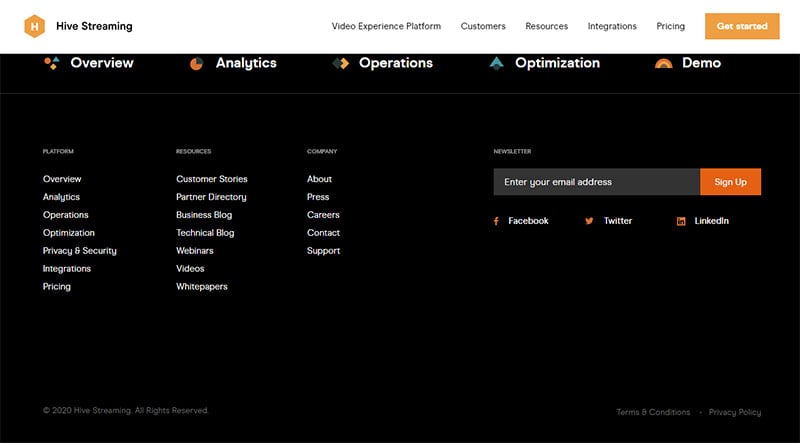Click the Operations diamond arrows icon
This screenshot has height=443, width=800.
coord(341,63)
